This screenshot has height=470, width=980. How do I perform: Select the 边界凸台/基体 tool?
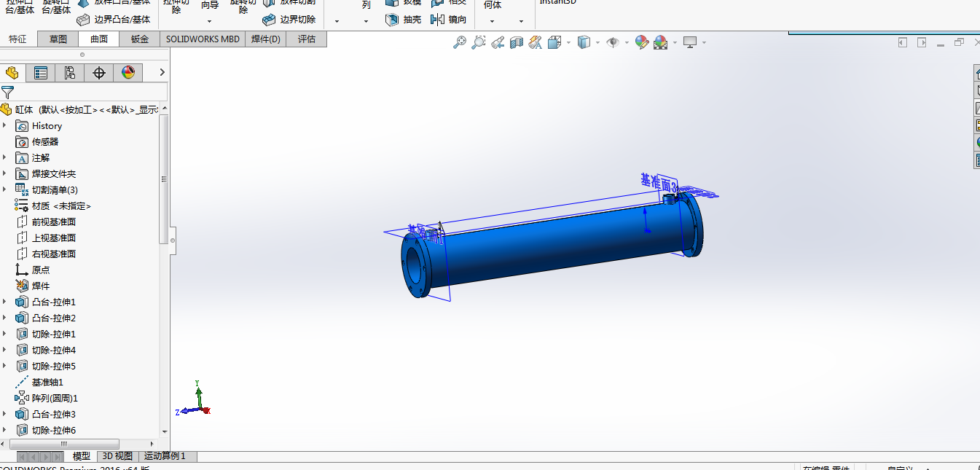point(114,20)
